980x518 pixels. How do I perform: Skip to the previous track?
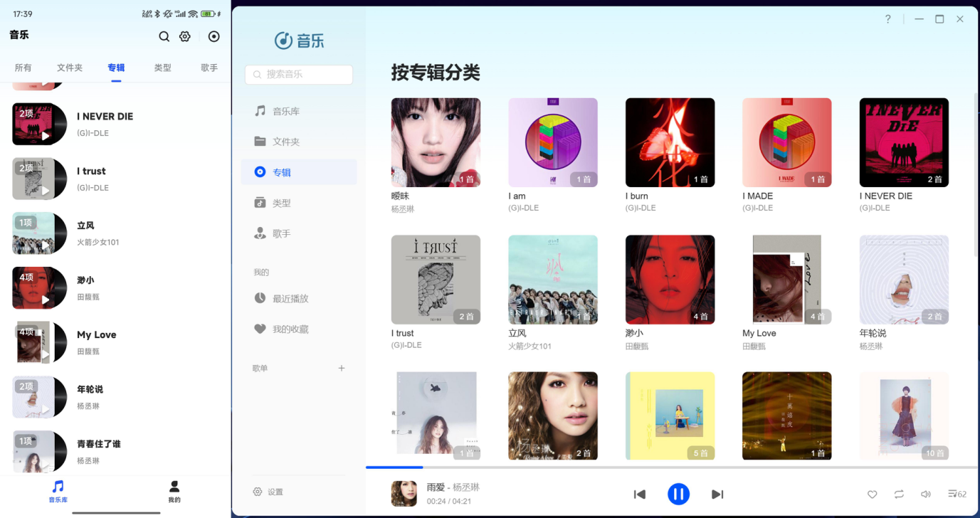[x=640, y=495]
